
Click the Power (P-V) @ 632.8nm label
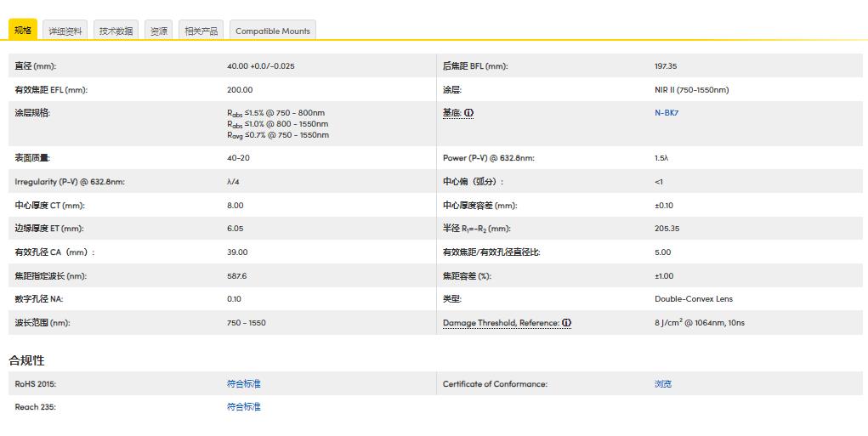[x=489, y=158]
